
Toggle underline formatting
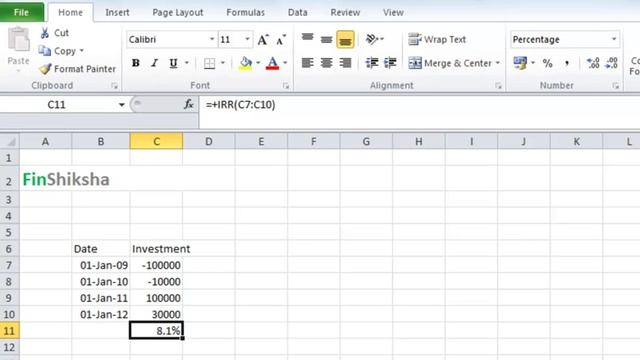pos(173,63)
